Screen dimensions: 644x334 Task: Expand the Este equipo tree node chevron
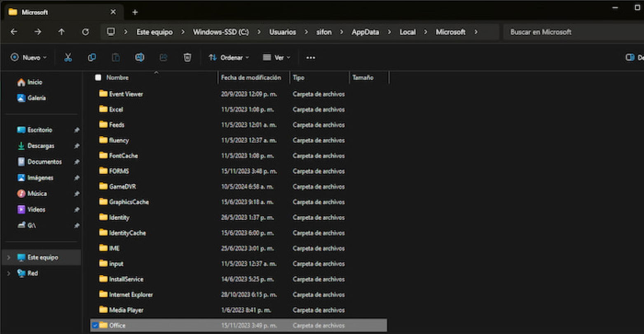(8, 257)
